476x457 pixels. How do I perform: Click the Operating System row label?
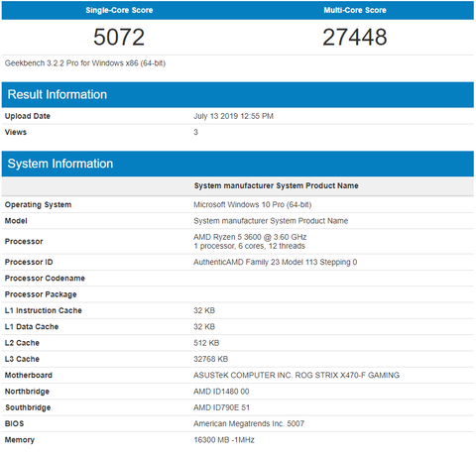pyautogui.click(x=38, y=205)
